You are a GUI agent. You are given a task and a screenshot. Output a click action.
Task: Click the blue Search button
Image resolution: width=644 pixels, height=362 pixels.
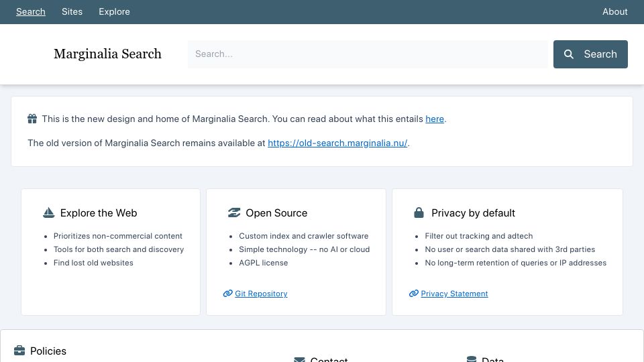590,54
